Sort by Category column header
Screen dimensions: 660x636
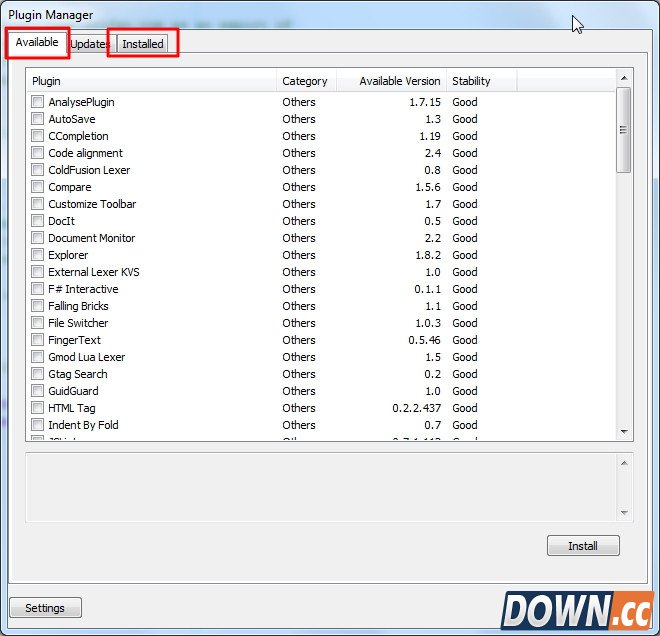(x=305, y=81)
